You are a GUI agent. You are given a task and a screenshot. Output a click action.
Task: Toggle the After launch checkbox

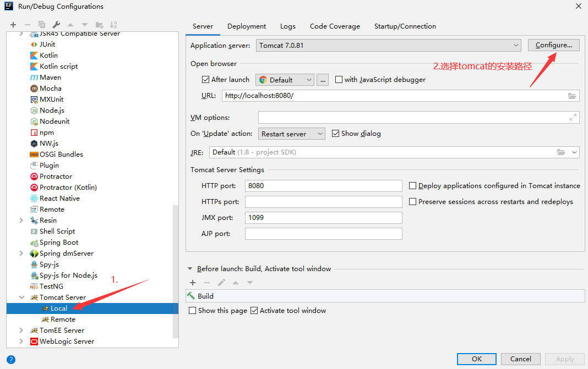pyautogui.click(x=205, y=79)
